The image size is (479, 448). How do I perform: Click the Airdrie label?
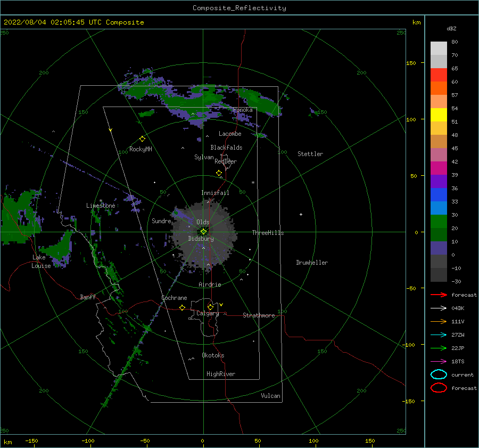click(210, 284)
